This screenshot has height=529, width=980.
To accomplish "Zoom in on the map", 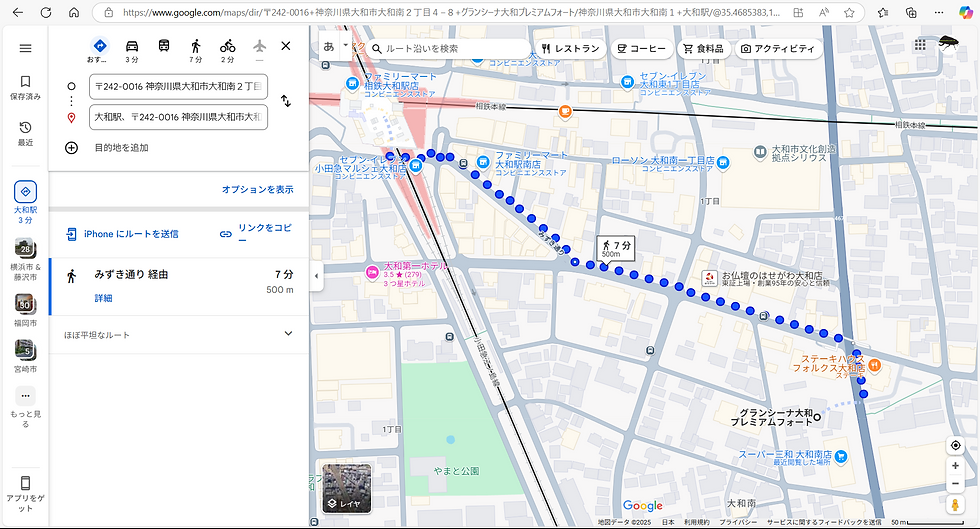I will (955, 466).
